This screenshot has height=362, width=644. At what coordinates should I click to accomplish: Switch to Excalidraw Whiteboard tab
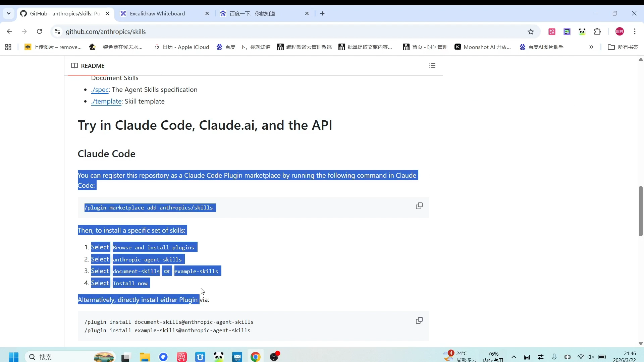point(158,13)
